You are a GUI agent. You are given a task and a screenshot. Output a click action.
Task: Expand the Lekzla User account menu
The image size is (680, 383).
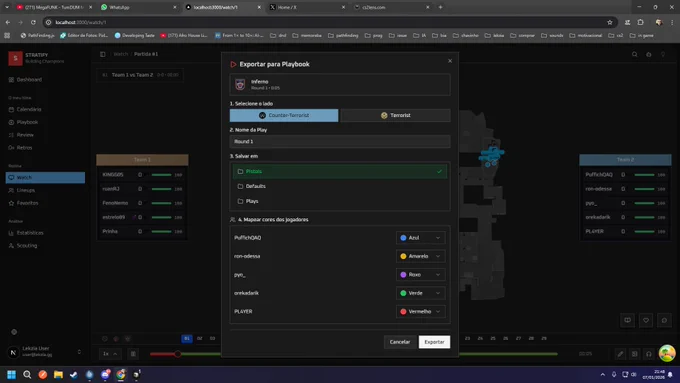45,352
